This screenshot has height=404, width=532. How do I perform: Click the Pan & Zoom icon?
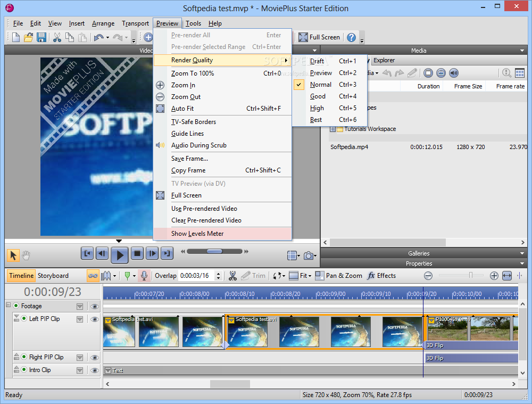point(319,276)
